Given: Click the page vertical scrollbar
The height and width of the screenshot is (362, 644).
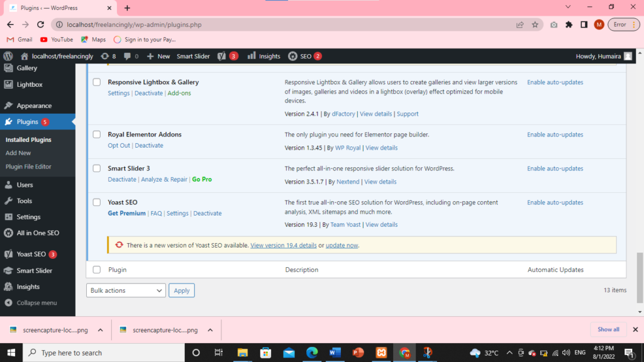Looking at the screenshot, I should coord(640,277).
